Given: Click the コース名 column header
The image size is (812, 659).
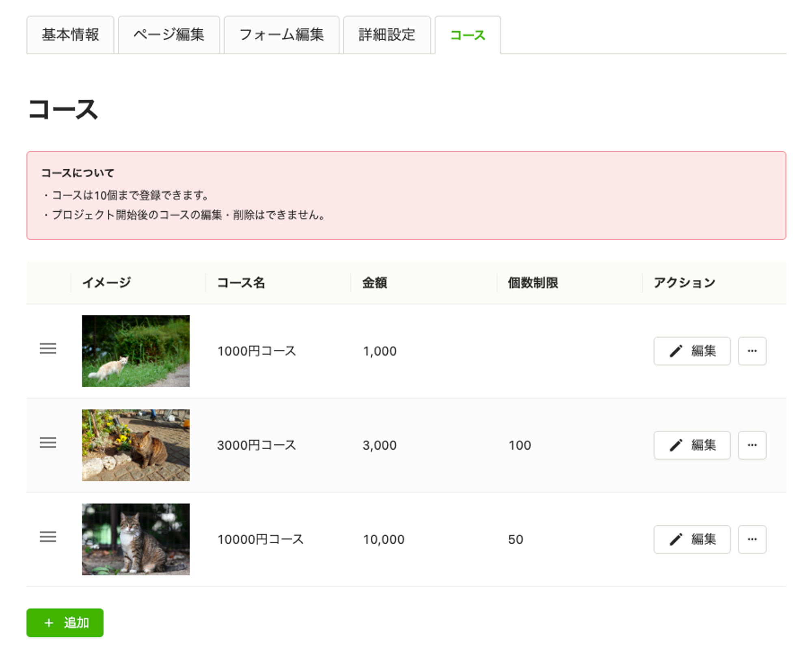Looking at the screenshot, I should (x=241, y=283).
